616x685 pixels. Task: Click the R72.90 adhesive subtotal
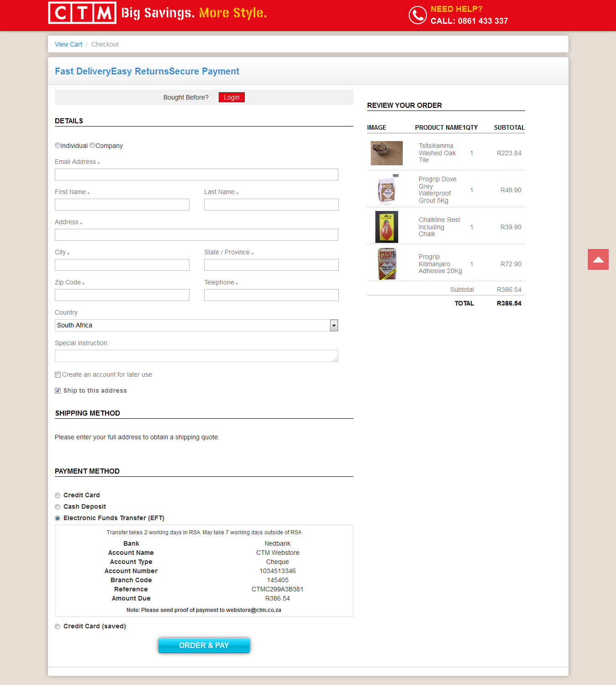tap(511, 264)
